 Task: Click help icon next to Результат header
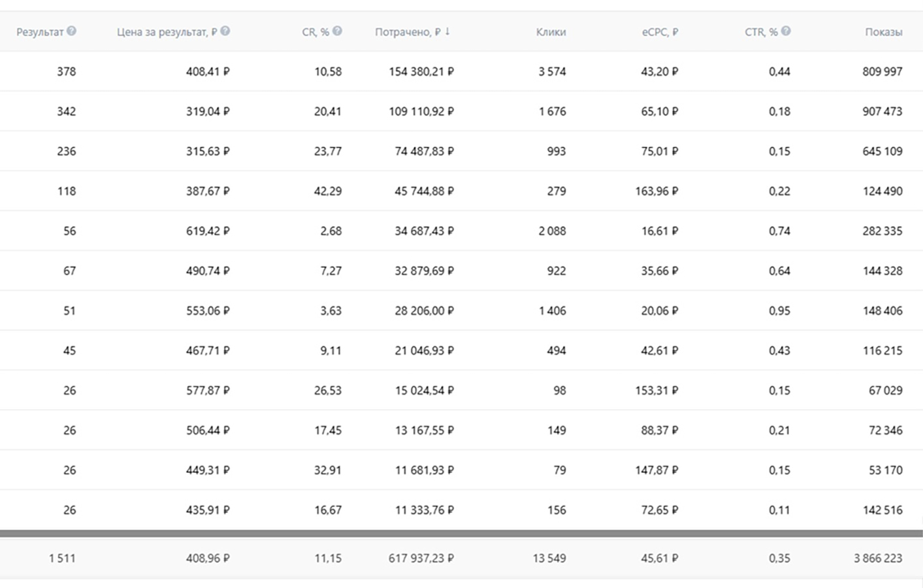(x=71, y=31)
